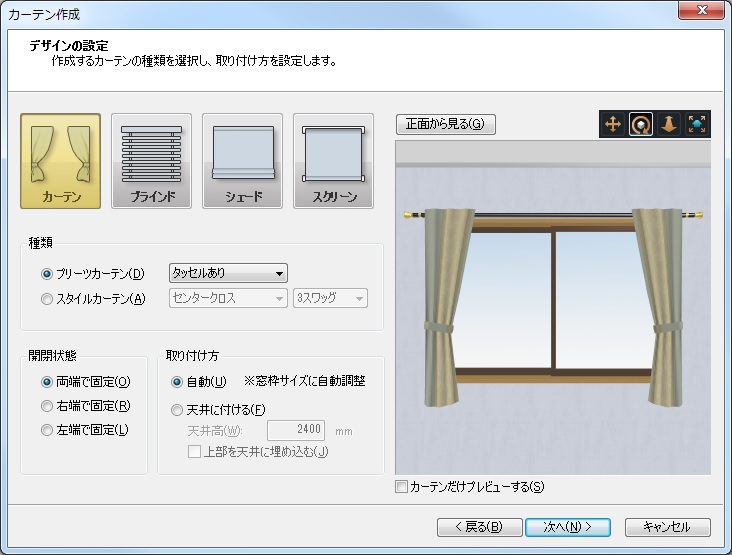This screenshot has width=732, height=555.
Task: Click the 天井高 input field
Action: click(x=297, y=431)
